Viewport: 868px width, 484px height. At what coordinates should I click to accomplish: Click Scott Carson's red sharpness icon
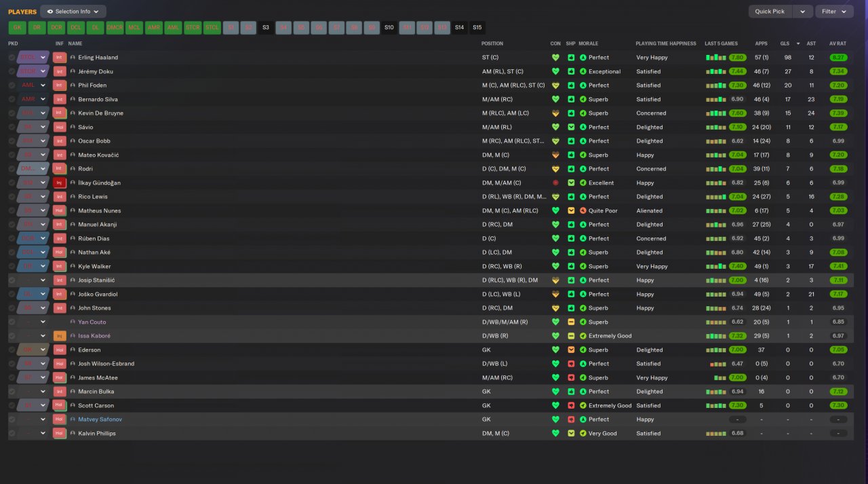(571, 405)
